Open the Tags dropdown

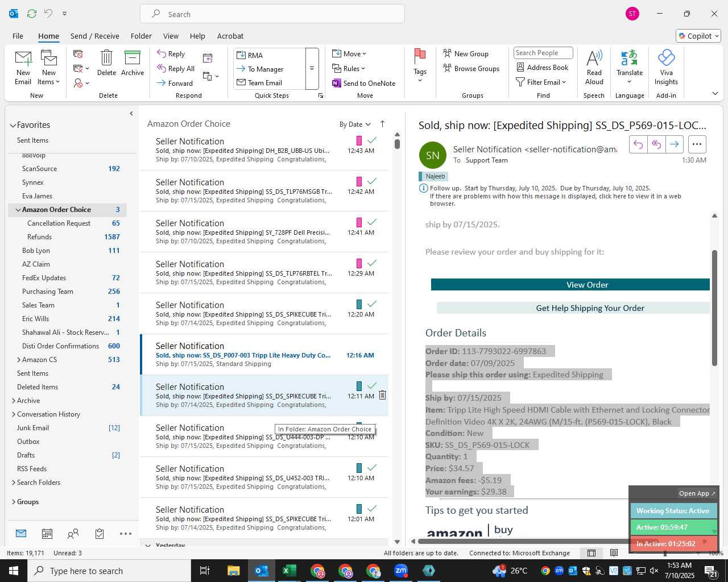click(x=420, y=66)
